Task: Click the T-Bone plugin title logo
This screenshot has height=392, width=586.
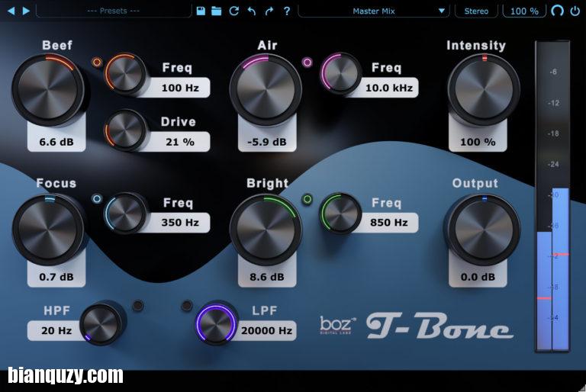Action: (439, 326)
